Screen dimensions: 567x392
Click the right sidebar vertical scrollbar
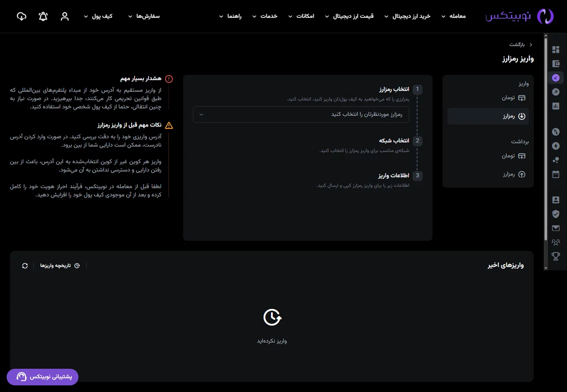click(546, 140)
